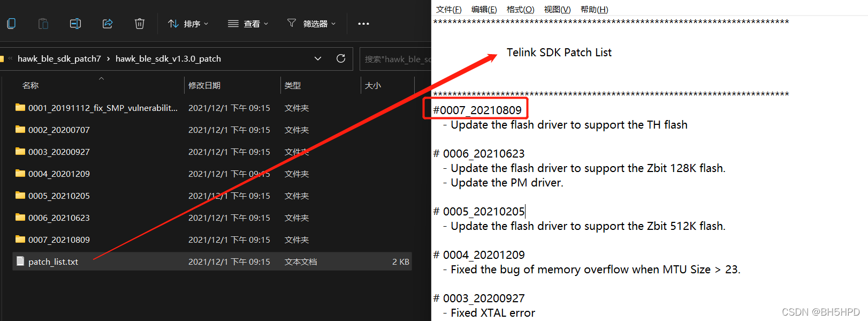Sort by the 大小 column header
Viewport: 868px width, 321px height.
[x=373, y=85]
